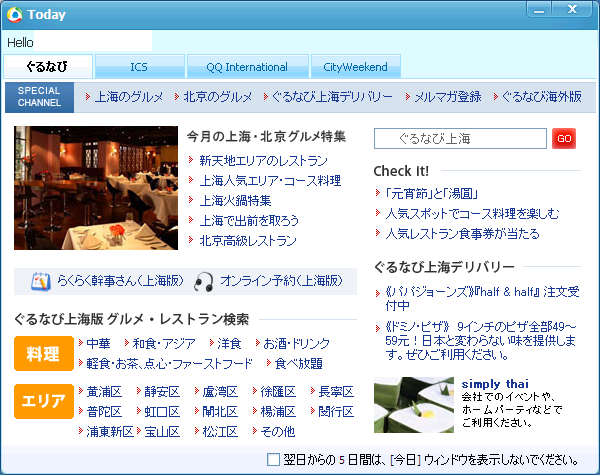The height and width of the screenshot is (475, 600).
Task: Select the お酒・ドリンク cuisine link
Action: pyautogui.click(x=297, y=343)
